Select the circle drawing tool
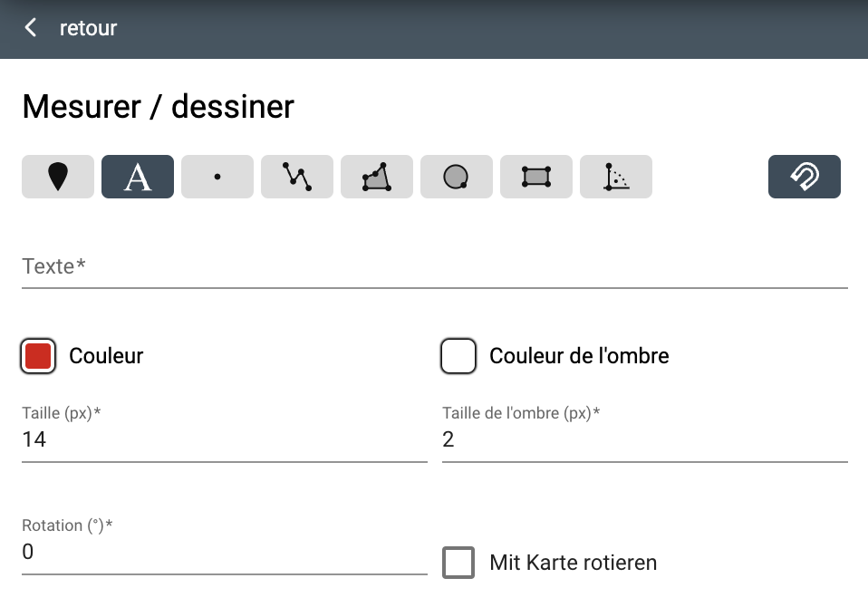Viewport: 868px width, 607px height. [457, 177]
